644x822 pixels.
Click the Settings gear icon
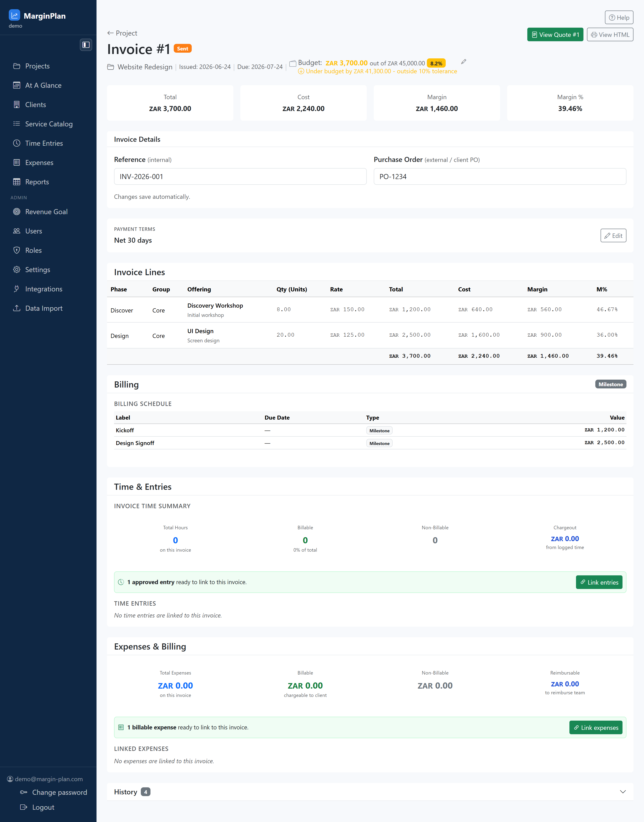tap(17, 270)
